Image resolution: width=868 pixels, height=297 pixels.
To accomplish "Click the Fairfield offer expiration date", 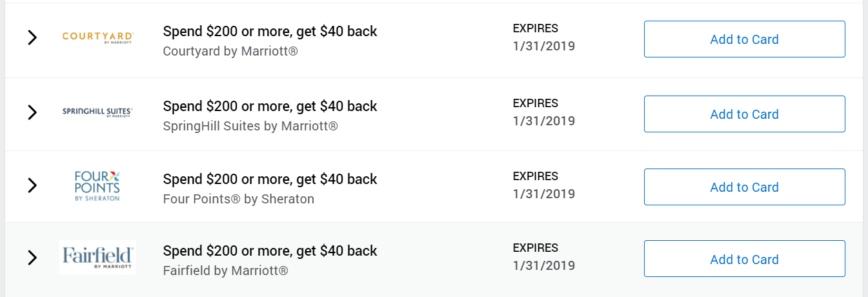I will pos(543,265).
